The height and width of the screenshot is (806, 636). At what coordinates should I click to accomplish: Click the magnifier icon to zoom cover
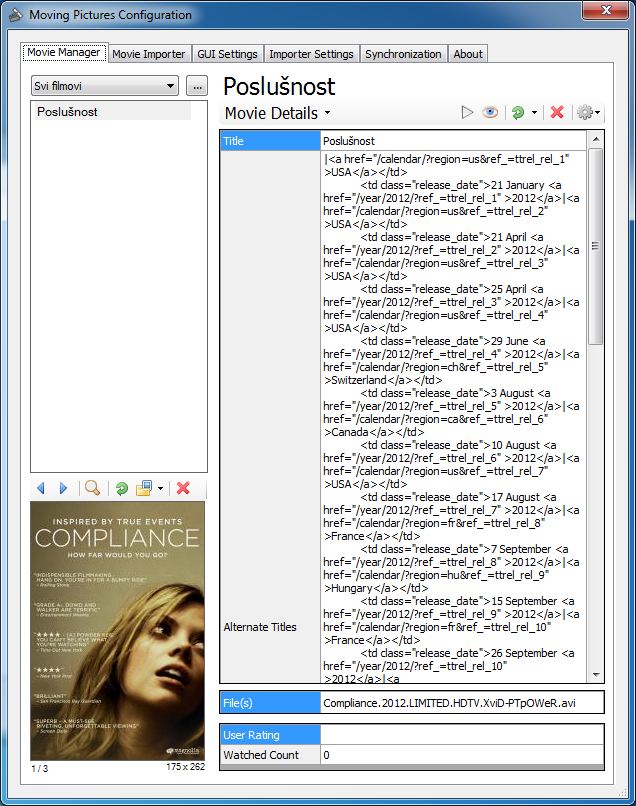(92, 488)
